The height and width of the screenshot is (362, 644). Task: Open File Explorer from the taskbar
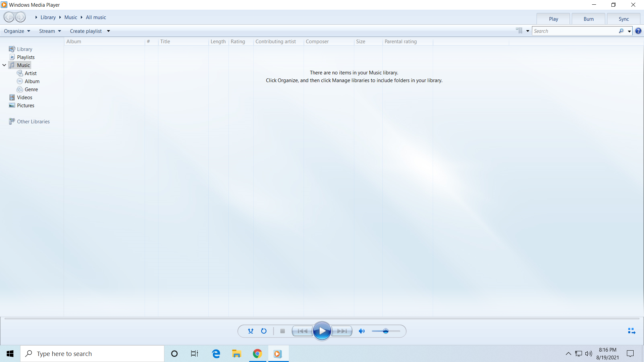click(236, 354)
